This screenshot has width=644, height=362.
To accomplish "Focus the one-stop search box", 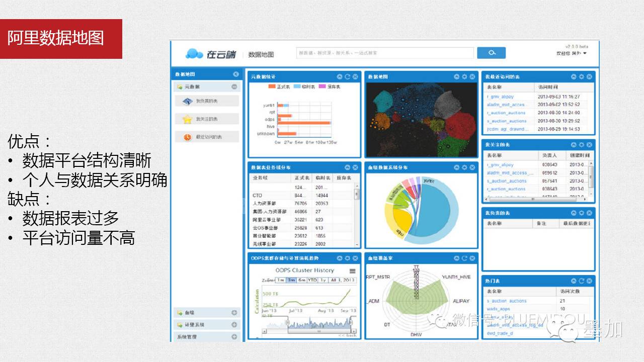I will point(385,53).
